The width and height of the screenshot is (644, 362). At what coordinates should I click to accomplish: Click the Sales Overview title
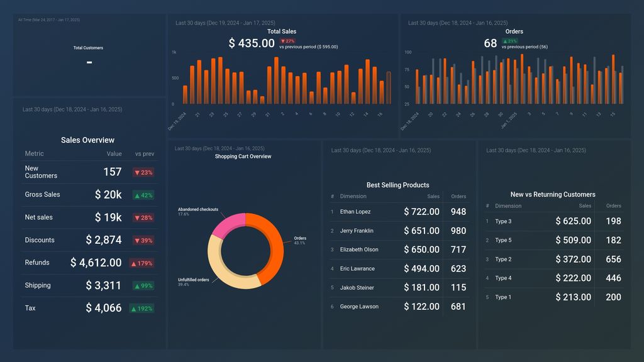coord(87,140)
